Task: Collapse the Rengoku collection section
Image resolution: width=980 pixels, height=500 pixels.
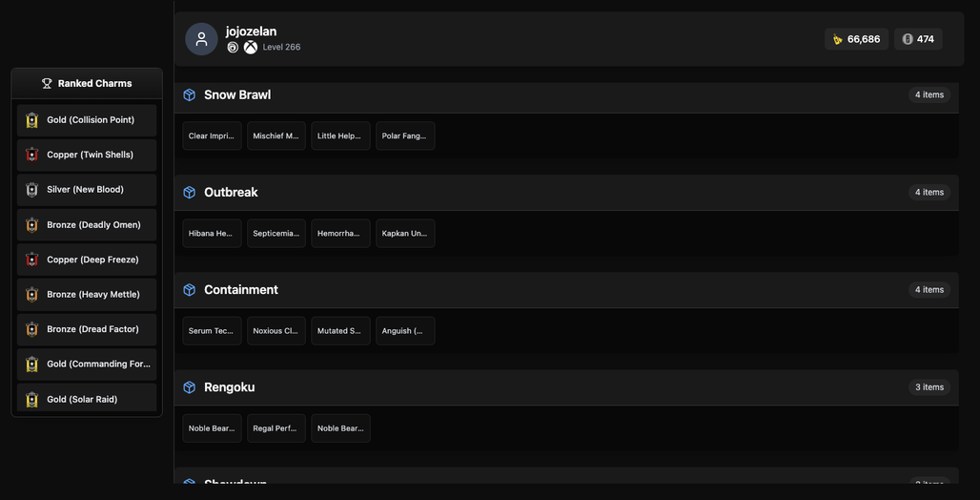Action: point(566,387)
